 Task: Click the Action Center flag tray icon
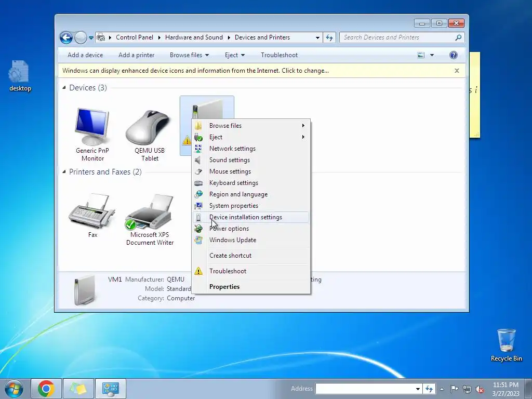click(x=454, y=389)
